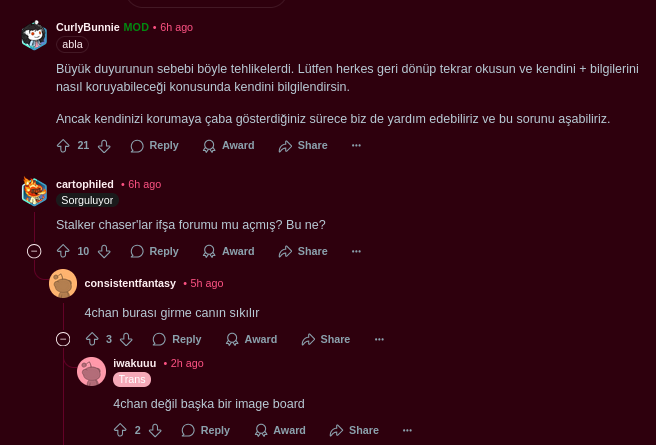Screen dimensions: 656x445
Task: Open consistentfantasy's username link
Action: (x=130, y=284)
